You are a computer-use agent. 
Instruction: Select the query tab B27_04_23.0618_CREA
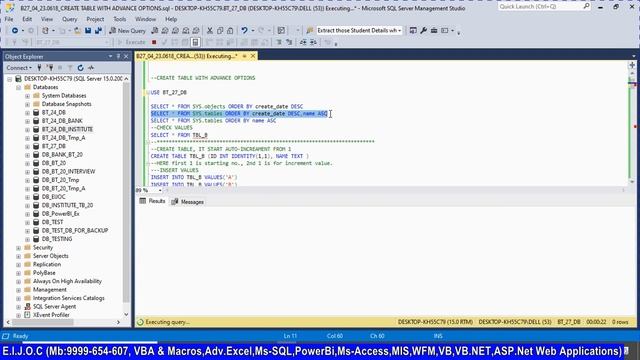pyautogui.click(x=187, y=56)
